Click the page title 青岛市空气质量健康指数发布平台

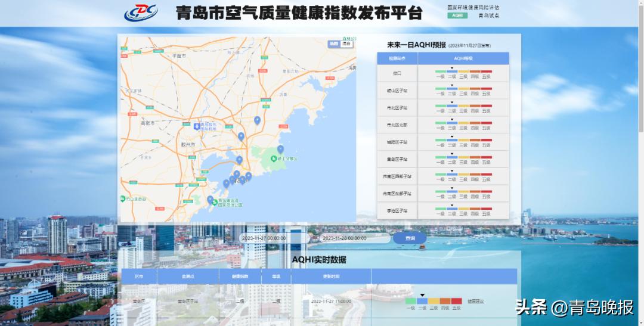299,13
